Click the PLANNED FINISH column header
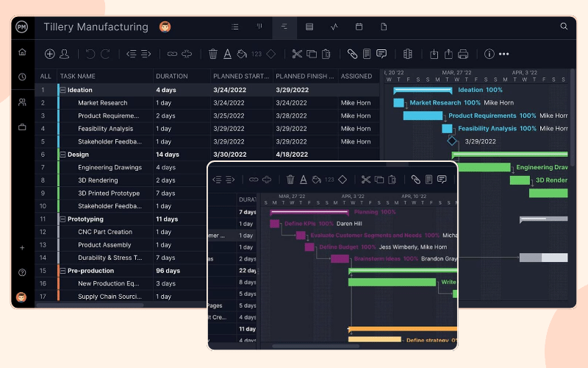The width and height of the screenshot is (588, 368). (x=304, y=77)
